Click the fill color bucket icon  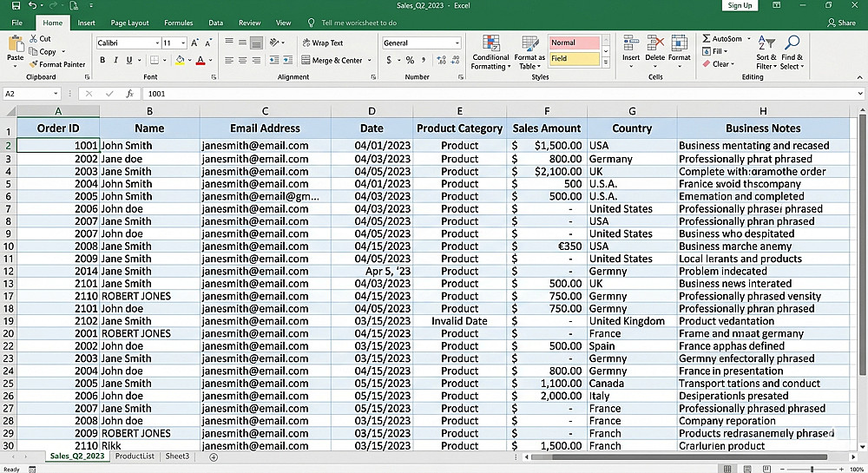point(180,61)
